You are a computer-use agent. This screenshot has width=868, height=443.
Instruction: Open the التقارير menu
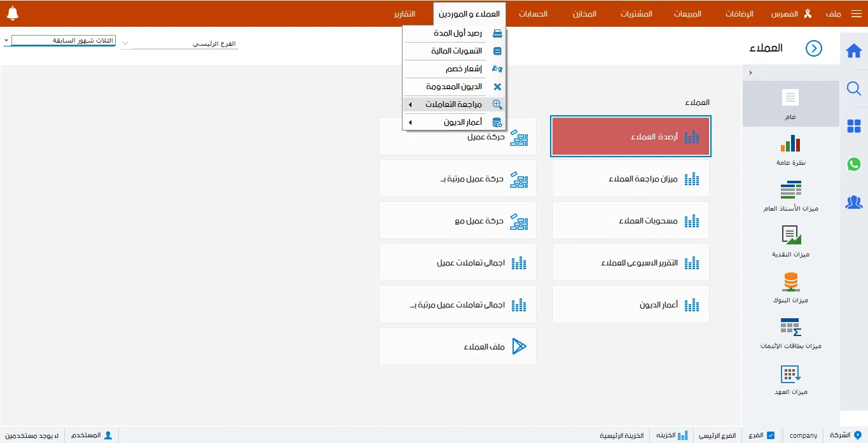point(405,13)
